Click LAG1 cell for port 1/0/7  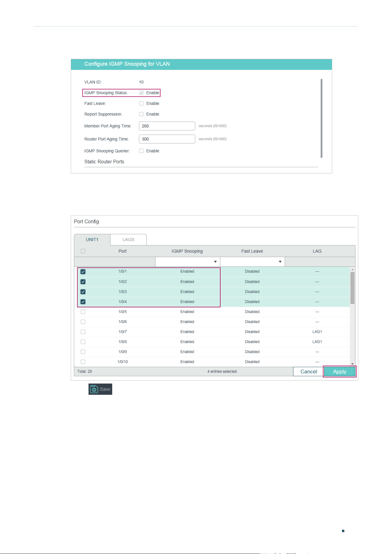317,332
